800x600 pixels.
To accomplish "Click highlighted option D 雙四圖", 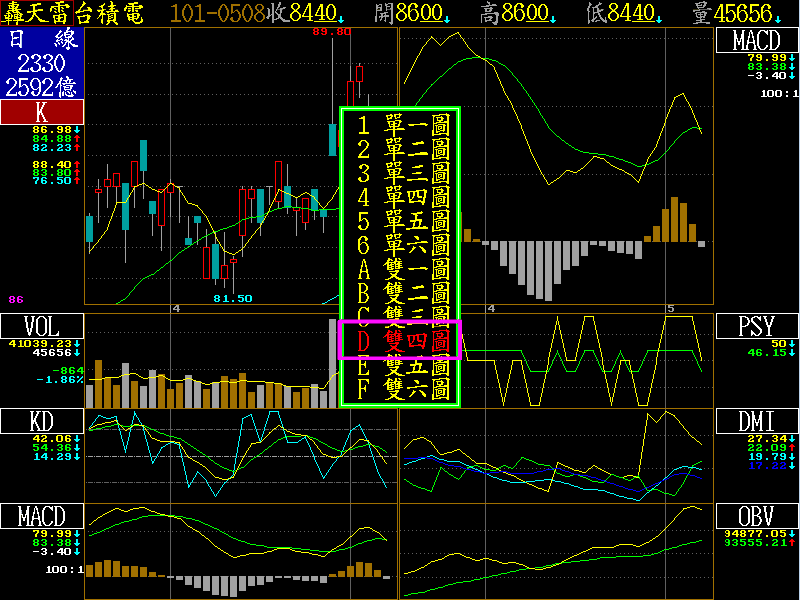I will click(400, 340).
